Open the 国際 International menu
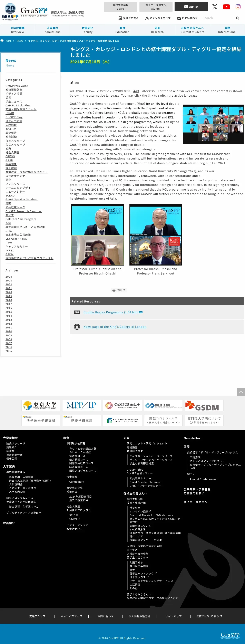 (227, 30)
